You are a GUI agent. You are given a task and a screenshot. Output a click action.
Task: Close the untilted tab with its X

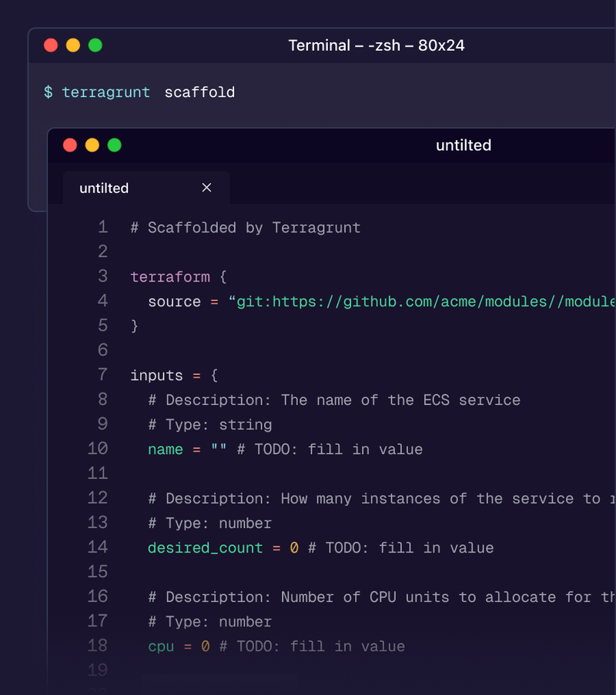click(x=206, y=188)
